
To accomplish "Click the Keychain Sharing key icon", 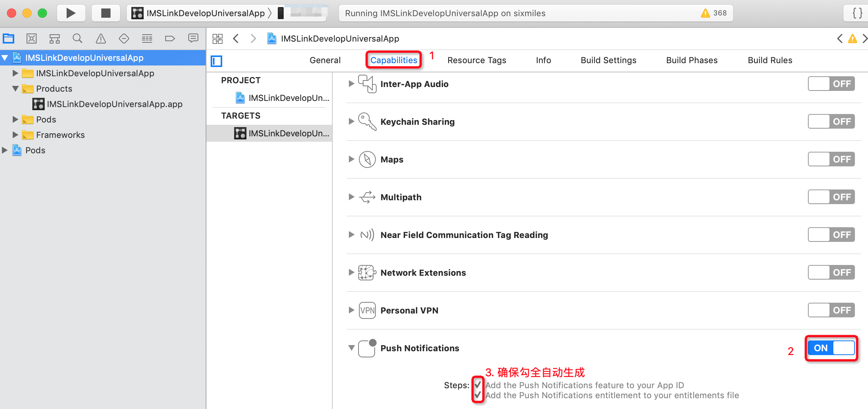I will coord(367,122).
